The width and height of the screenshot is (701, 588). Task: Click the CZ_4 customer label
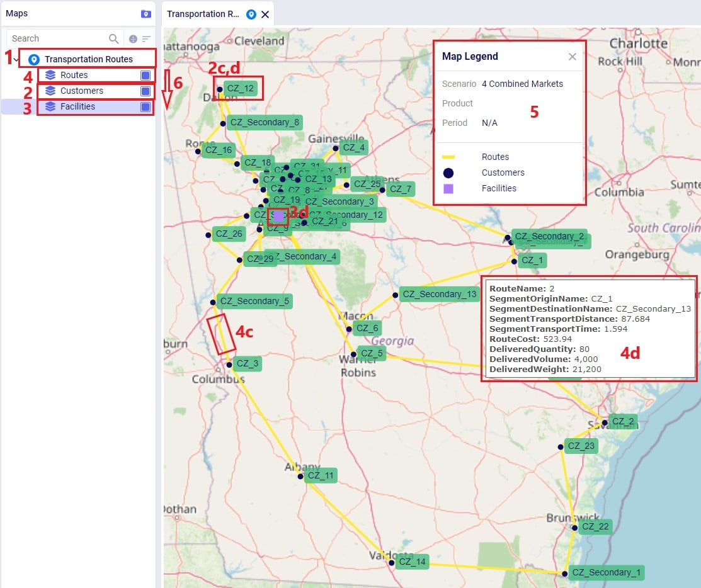[x=353, y=148]
